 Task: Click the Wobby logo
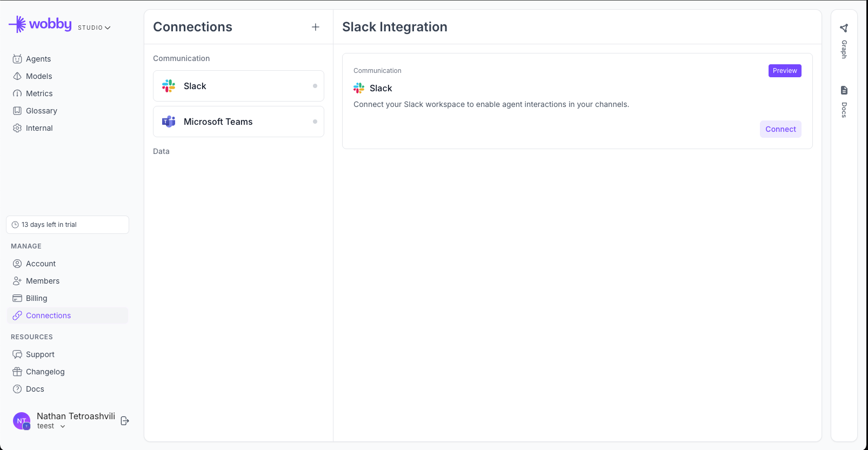[41, 24]
